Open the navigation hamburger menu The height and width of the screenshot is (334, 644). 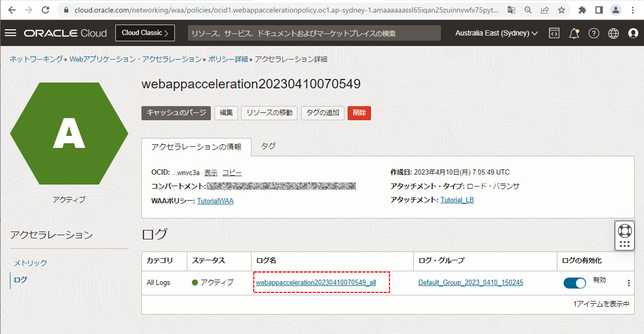pyautogui.click(x=10, y=33)
